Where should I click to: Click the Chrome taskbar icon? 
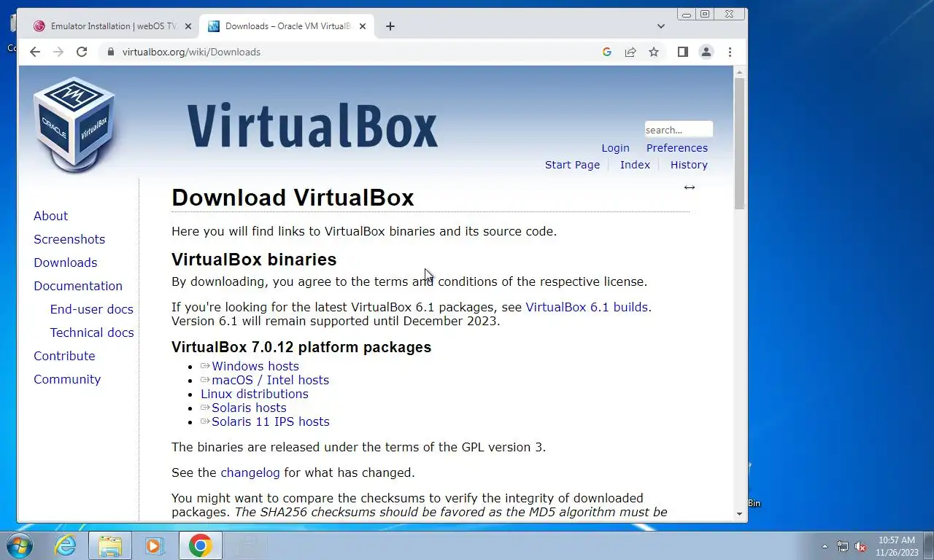(200, 545)
